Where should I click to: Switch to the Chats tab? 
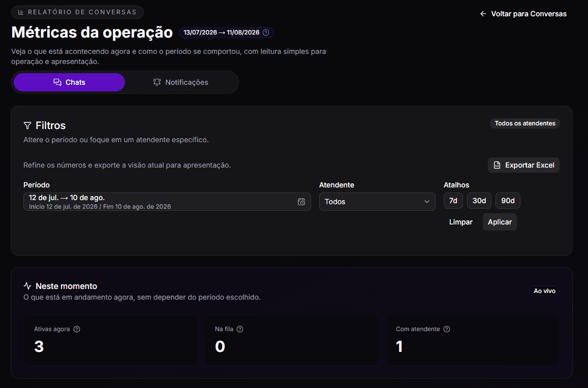(x=70, y=82)
